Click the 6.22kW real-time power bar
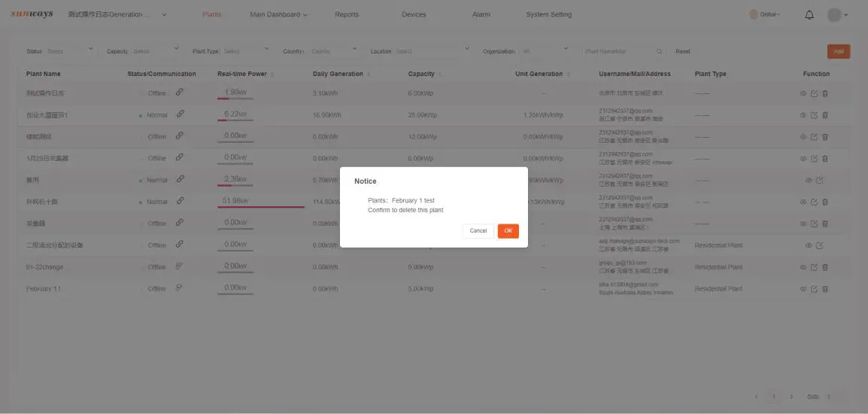The image size is (868, 414). tap(235, 120)
